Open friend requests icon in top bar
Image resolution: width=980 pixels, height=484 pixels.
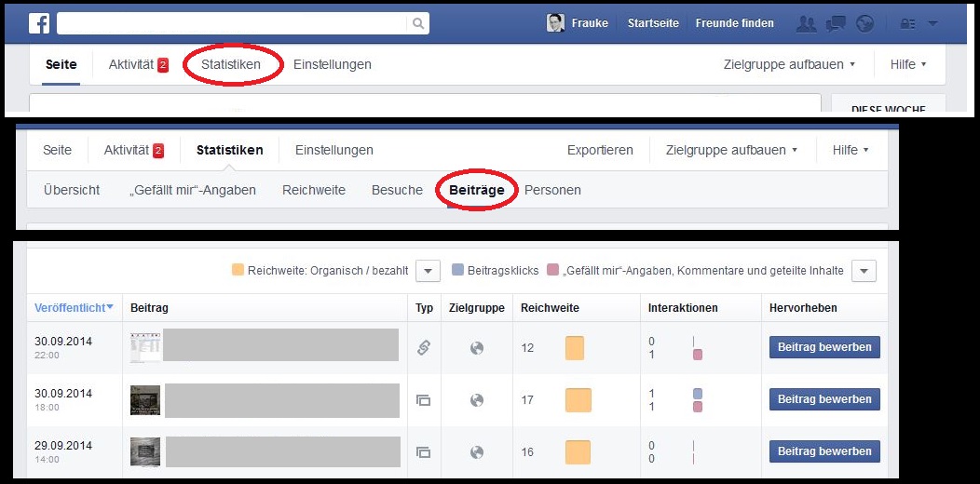(x=807, y=23)
